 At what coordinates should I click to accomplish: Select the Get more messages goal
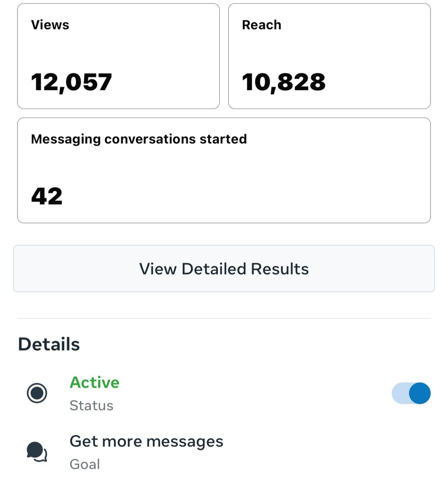[147, 442]
